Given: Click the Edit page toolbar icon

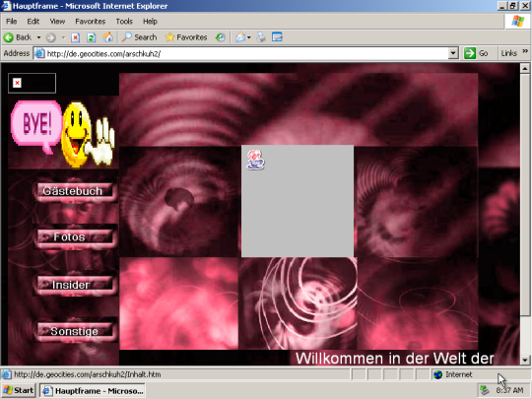Looking at the screenshot, I should (277, 37).
